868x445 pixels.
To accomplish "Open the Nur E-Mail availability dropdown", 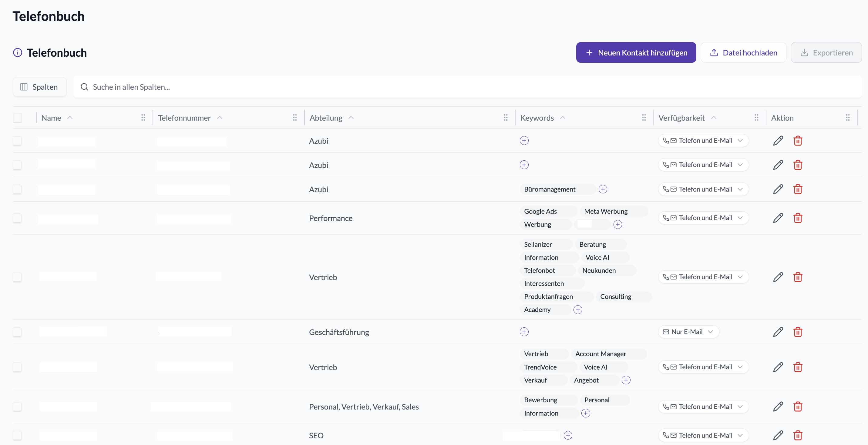I will tap(688, 332).
